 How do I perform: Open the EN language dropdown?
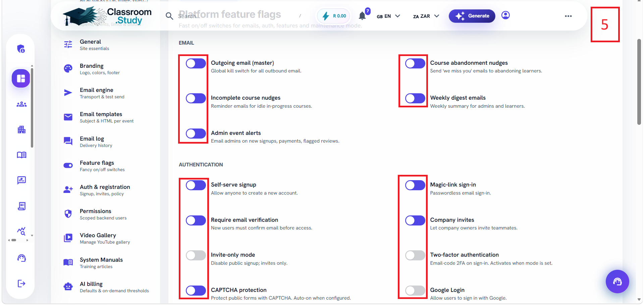[x=388, y=16]
